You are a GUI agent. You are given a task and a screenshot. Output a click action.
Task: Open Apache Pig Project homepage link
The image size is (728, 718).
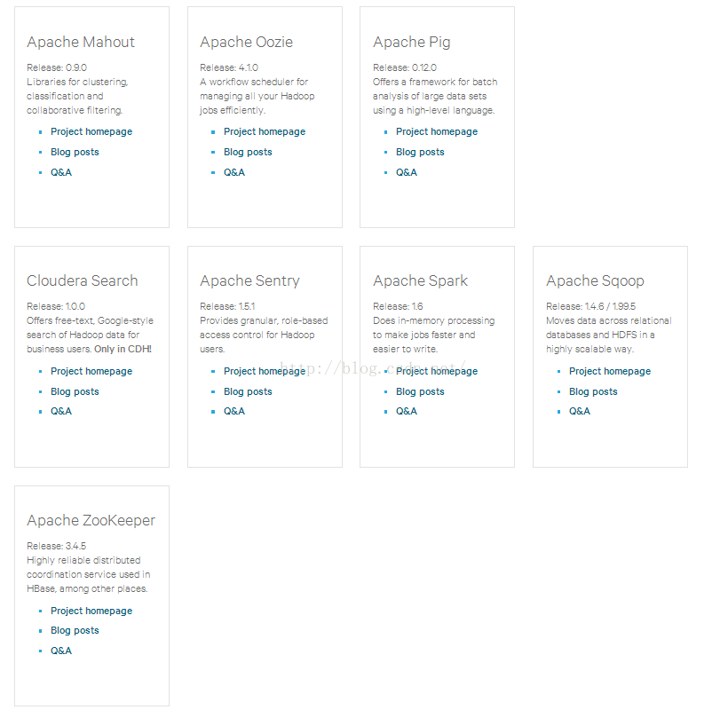(x=437, y=132)
